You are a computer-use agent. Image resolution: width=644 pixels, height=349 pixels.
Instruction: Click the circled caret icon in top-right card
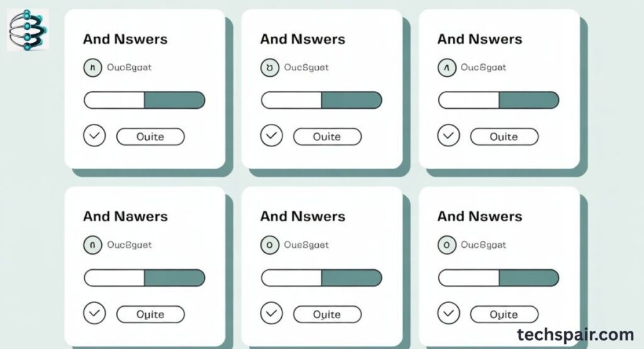click(x=447, y=68)
